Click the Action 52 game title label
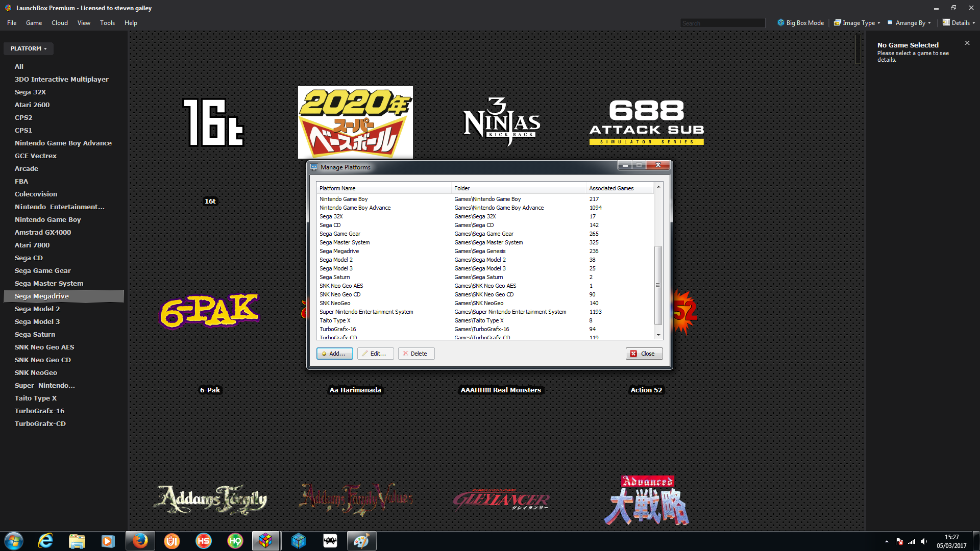This screenshot has width=980, height=551. pyautogui.click(x=646, y=390)
